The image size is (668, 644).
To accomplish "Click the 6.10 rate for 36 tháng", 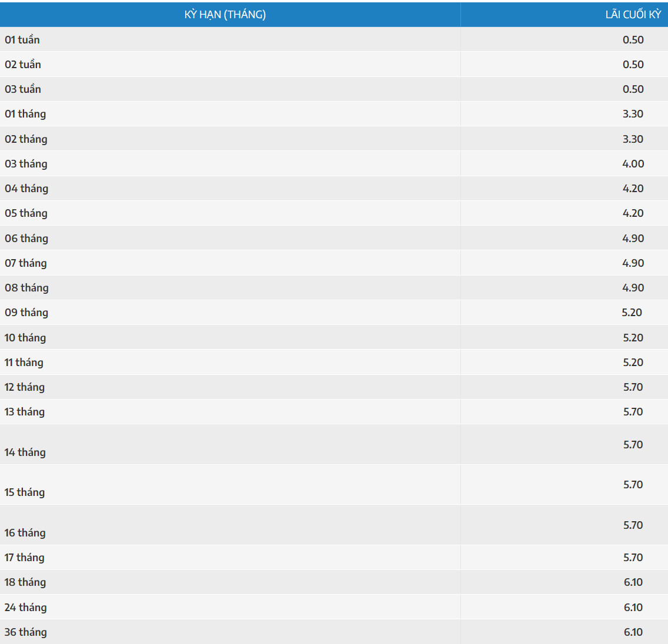I will [633, 632].
